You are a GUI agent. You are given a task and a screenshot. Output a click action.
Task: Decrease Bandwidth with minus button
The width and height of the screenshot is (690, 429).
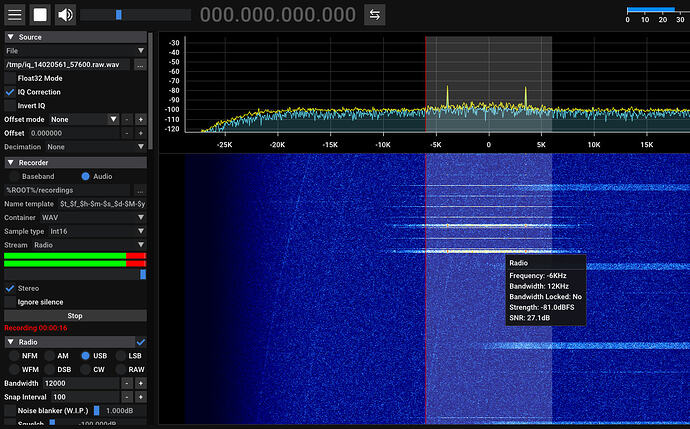click(127, 383)
